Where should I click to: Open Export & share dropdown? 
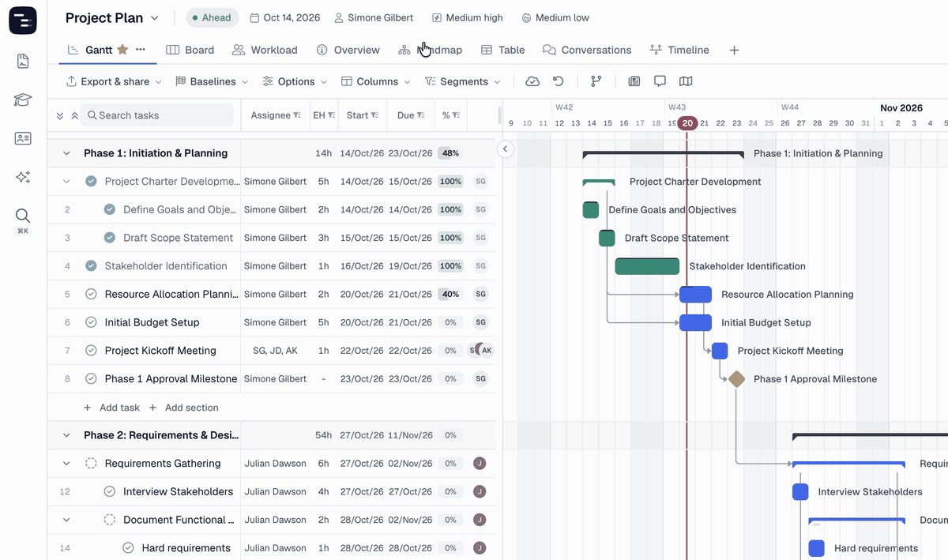[x=114, y=81]
